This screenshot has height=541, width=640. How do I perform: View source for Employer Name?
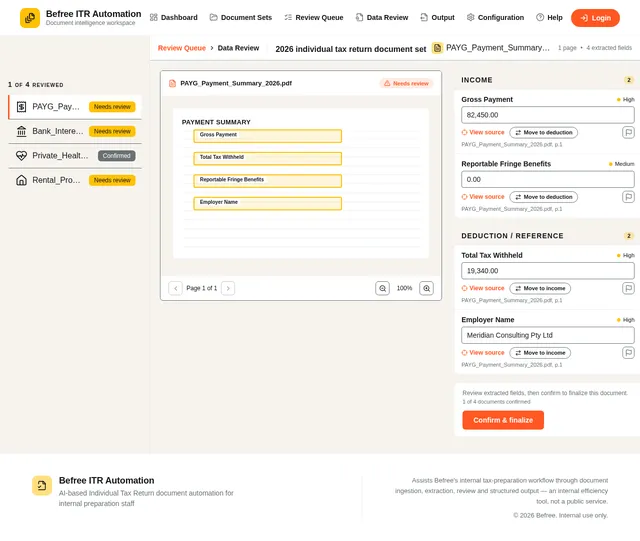point(483,353)
